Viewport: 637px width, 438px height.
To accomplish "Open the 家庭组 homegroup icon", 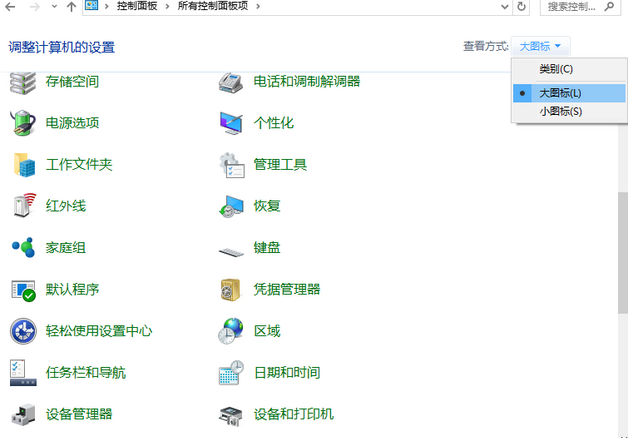I will pos(23,247).
